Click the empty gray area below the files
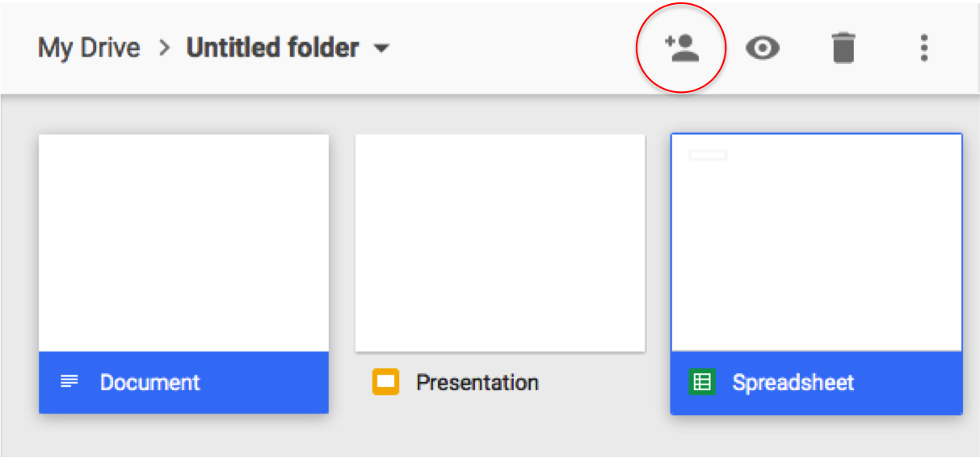The width and height of the screenshot is (980, 458). coord(490,436)
